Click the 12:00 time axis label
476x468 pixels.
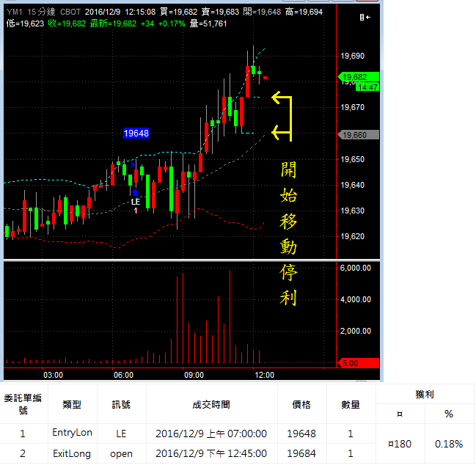click(x=265, y=375)
